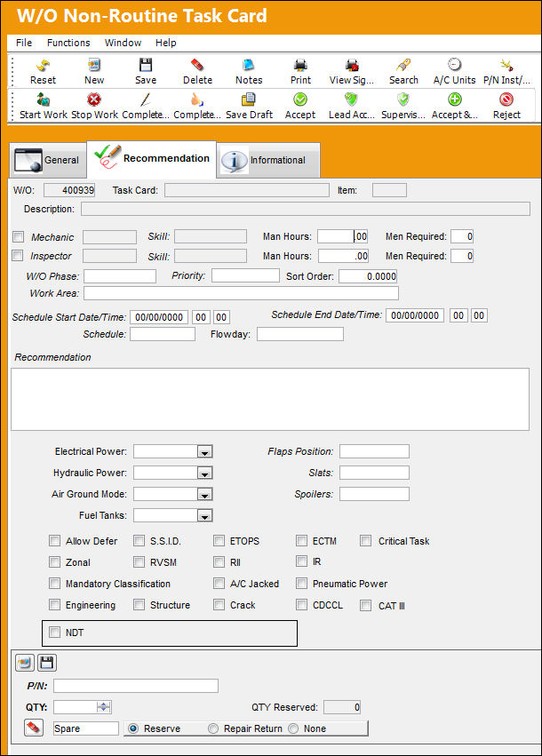The width and height of the screenshot is (542, 756).
Task: Open the Hydraulic Power dropdown
Action: 204,473
